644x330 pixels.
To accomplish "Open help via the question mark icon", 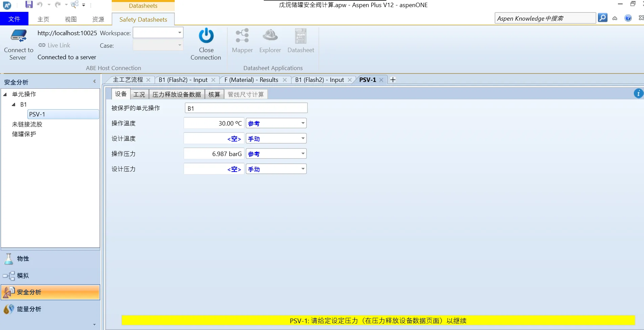I will point(628,18).
